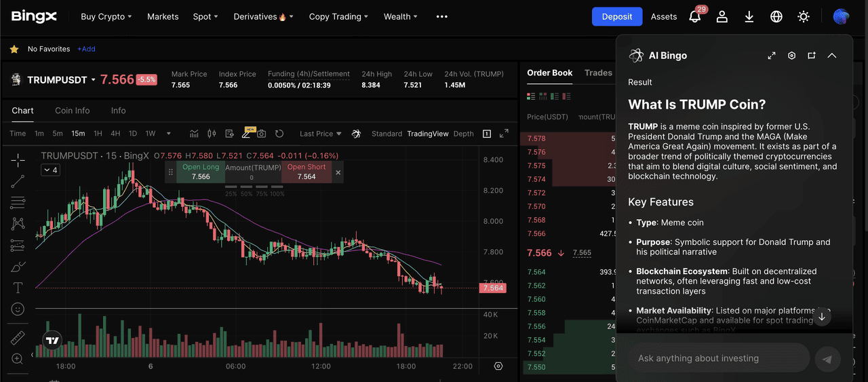Click the chart screenshot camera icon
This screenshot has height=382, width=868.
(261, 134)
